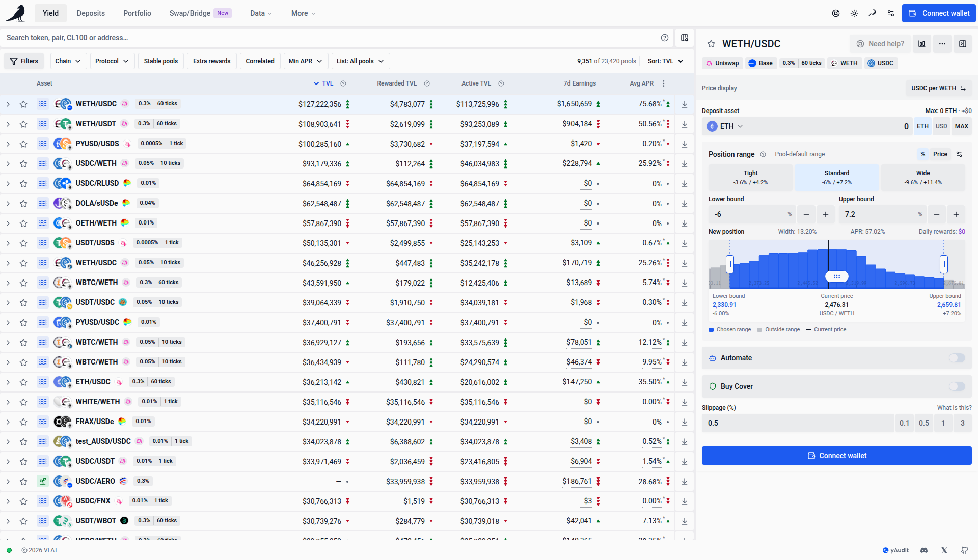Click the upper bound range handle on chart
978x560 pixels.
[x=944, y=264]
